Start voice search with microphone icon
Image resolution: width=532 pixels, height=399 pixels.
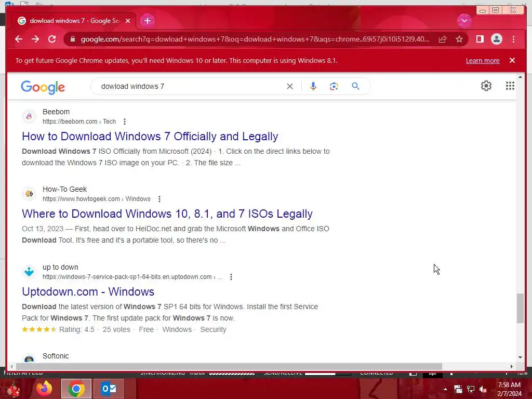click(313, 86)
